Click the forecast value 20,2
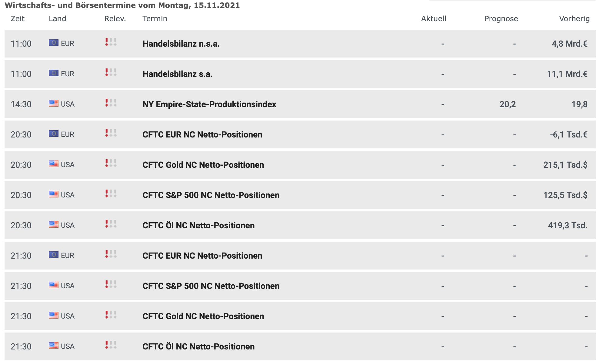600x364 pixels. pyautogui.click(x=508, y=104)
